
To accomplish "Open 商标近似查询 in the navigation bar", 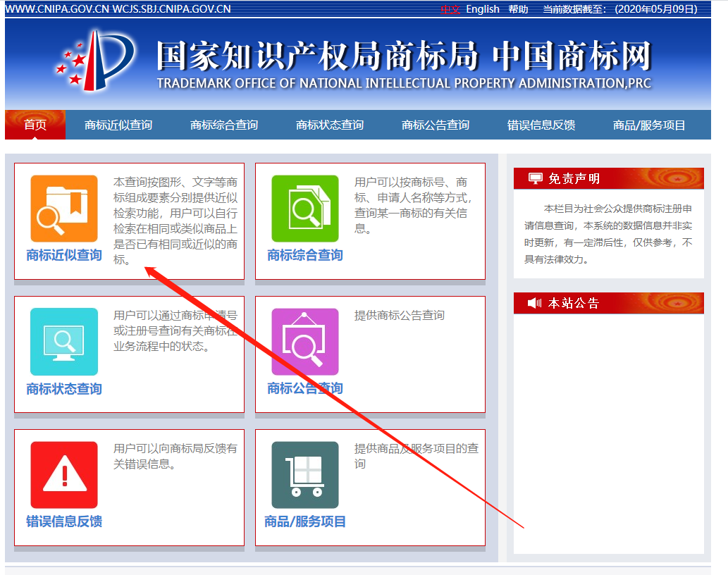I will [x=118, y=125].
